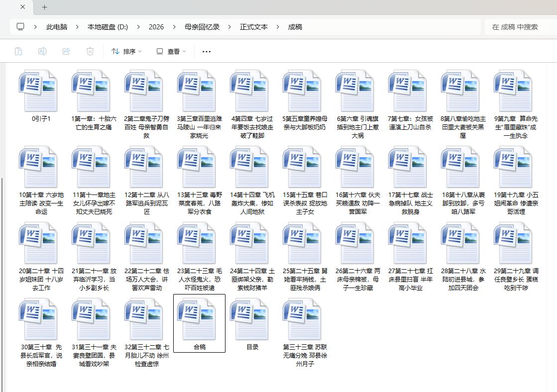Select file 30第三十章 先县长后军官
Image resolution: width=557 pixels, height=392 pixels.
pos(41,332)
